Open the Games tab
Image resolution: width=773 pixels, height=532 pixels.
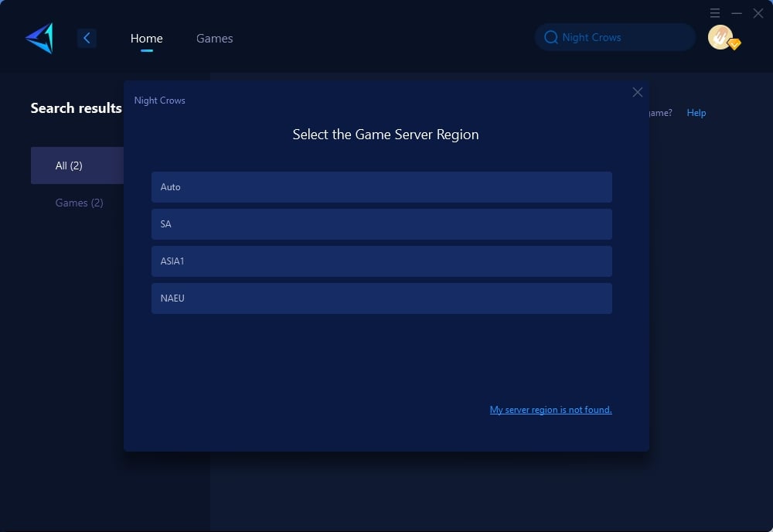pyautogui.click(x=214, y=38)
